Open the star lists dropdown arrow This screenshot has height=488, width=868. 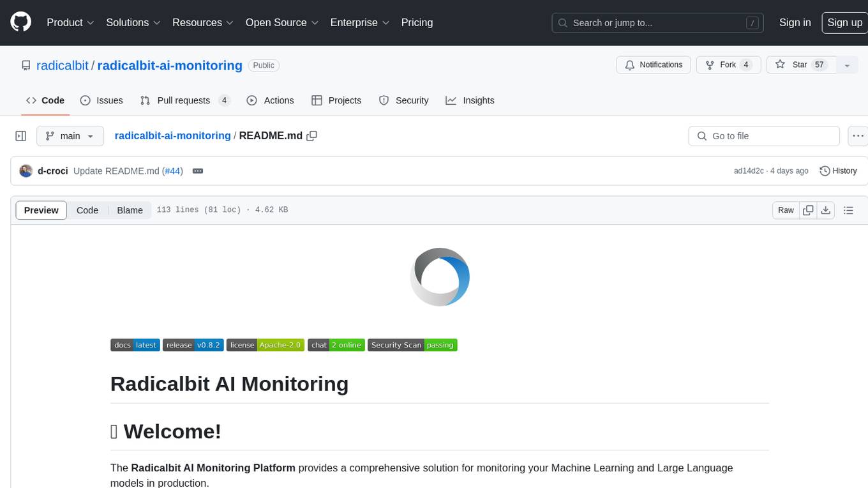pos(847,65)
